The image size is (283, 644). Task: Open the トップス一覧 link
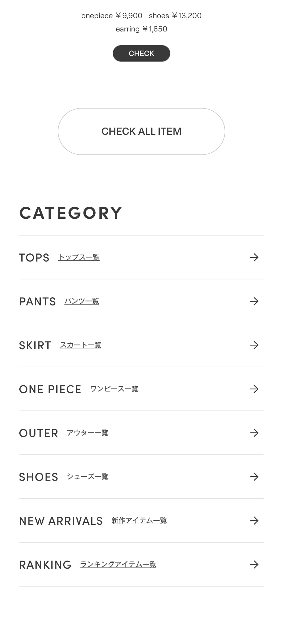coord(79,257)
